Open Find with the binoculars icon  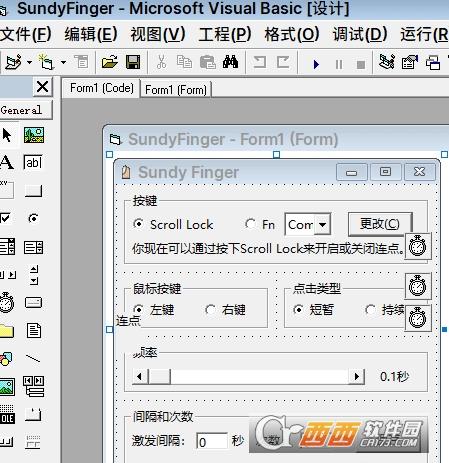click(230, 62)
